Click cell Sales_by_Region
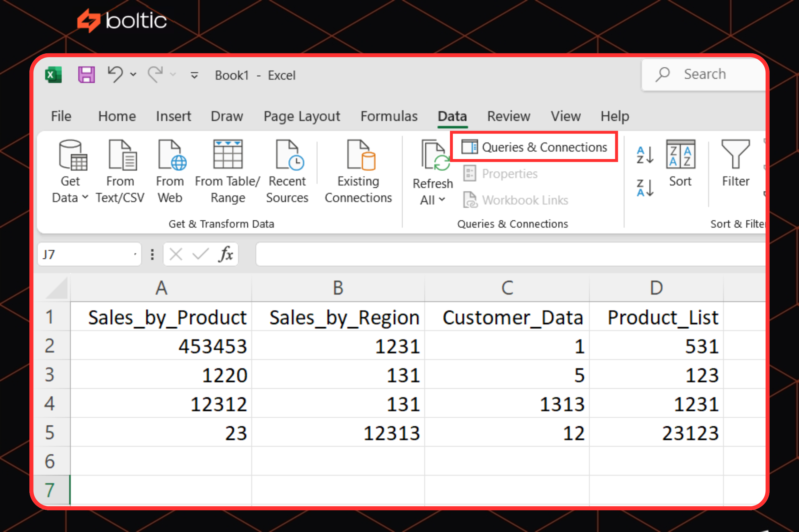 tap(338, 317)
